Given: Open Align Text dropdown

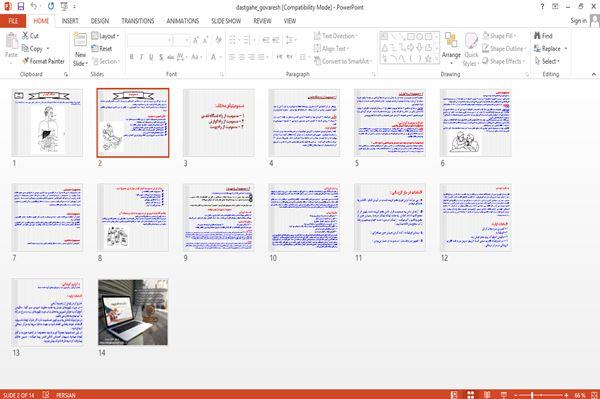Looking at the screenshot, I should pos(331,49).
